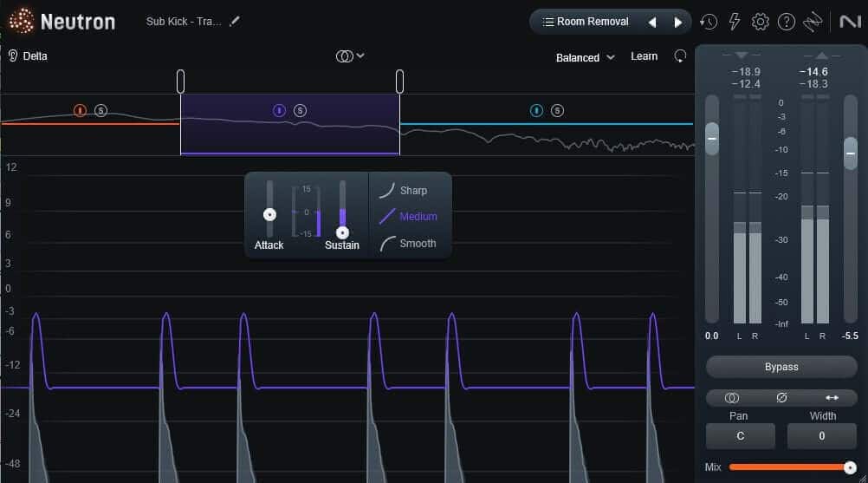Click the output meter up triangle
Image resolution: width=868 pixels, height=483 pixels.
point(822,55)
